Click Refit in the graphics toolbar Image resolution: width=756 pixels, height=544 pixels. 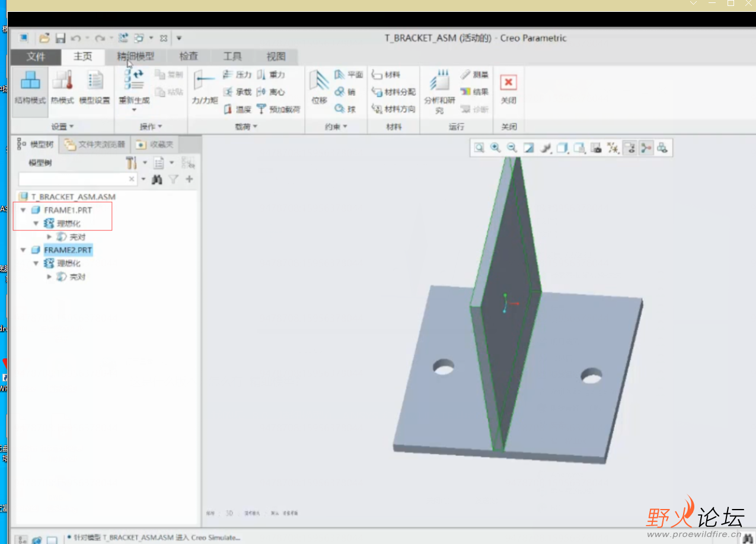pyautogui.click(x=479, y=148)
